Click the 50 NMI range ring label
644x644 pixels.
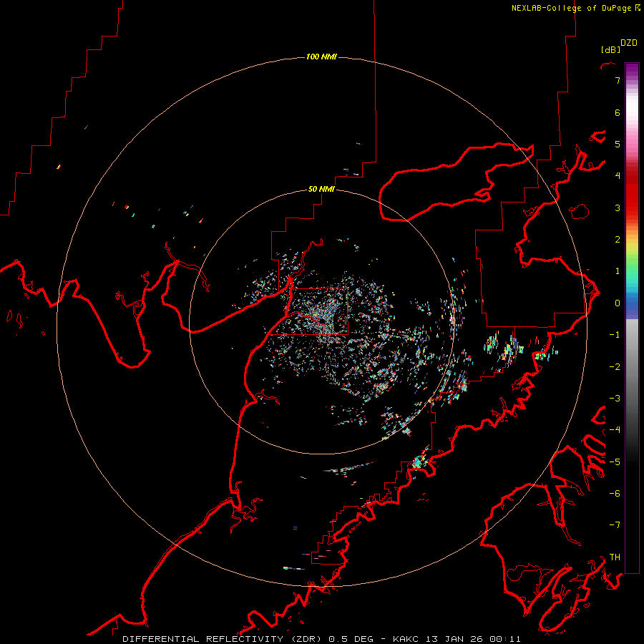point(321,189)
